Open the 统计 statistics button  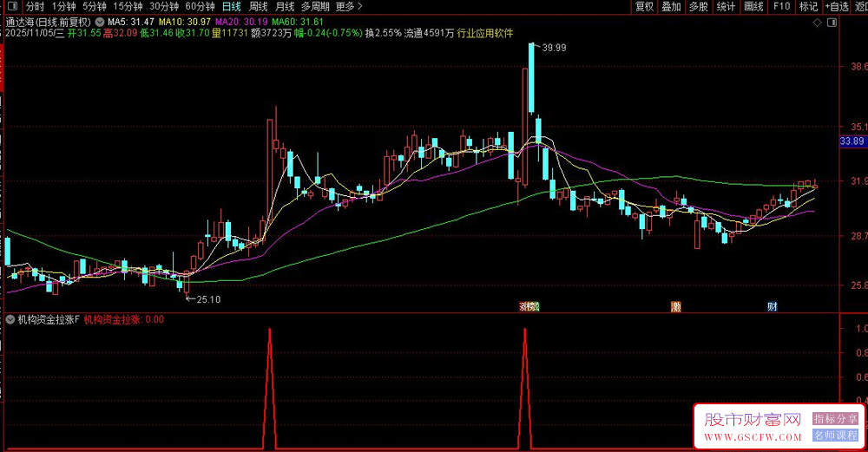[x=726, y=7]
